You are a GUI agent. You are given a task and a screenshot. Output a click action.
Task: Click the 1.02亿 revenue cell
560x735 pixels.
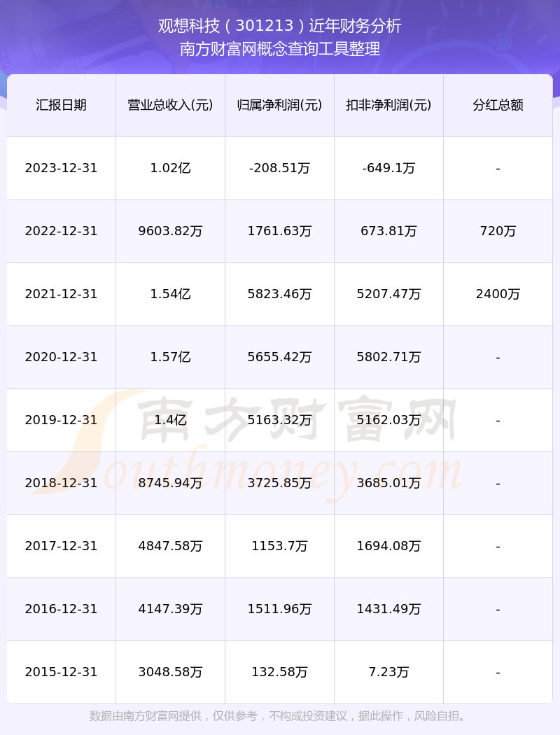coord(171,168)
